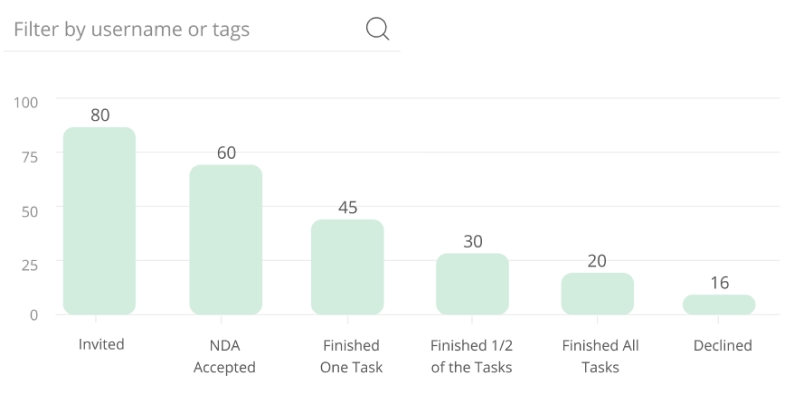
Task: Focus the username or tags filter field
Action: tap(180, 29)
